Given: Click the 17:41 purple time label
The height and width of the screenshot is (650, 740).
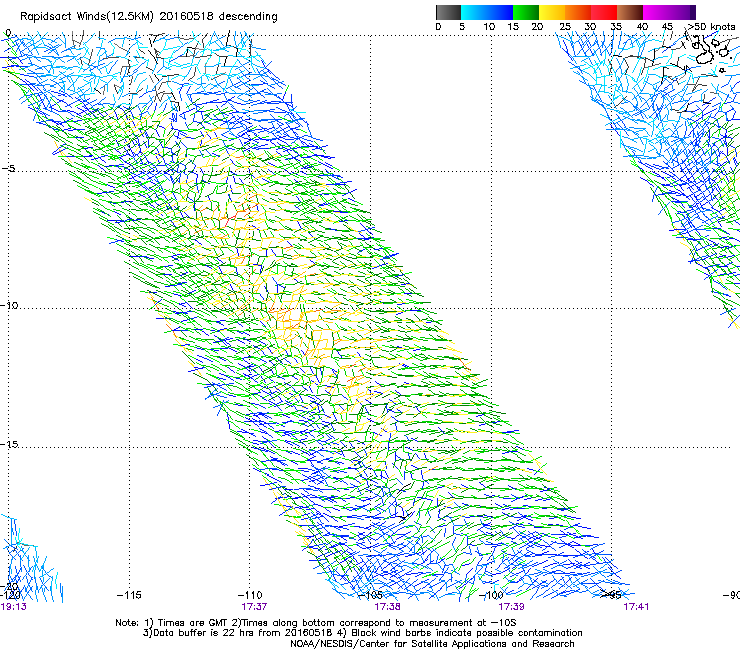Looking at the screenshot, I should pos(636,607).
